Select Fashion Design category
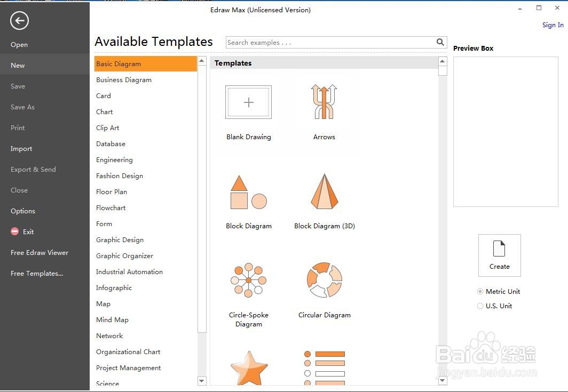This screenshot has width=568, height=392. 146,176
